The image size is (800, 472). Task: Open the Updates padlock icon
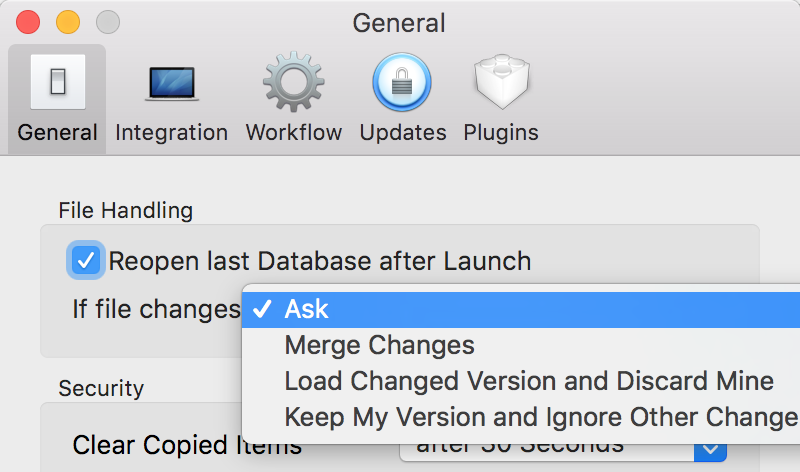click(402, 82)
